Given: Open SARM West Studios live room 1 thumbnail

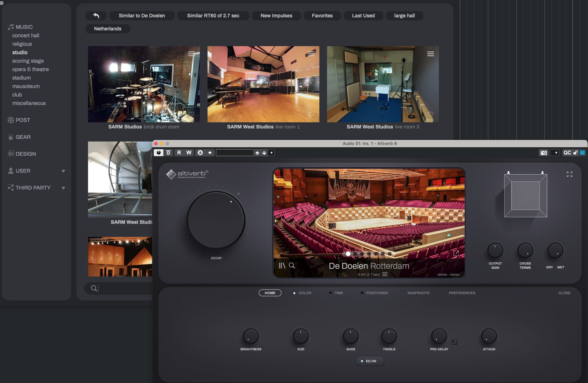Looking at the screenshot, I should 263,84.
